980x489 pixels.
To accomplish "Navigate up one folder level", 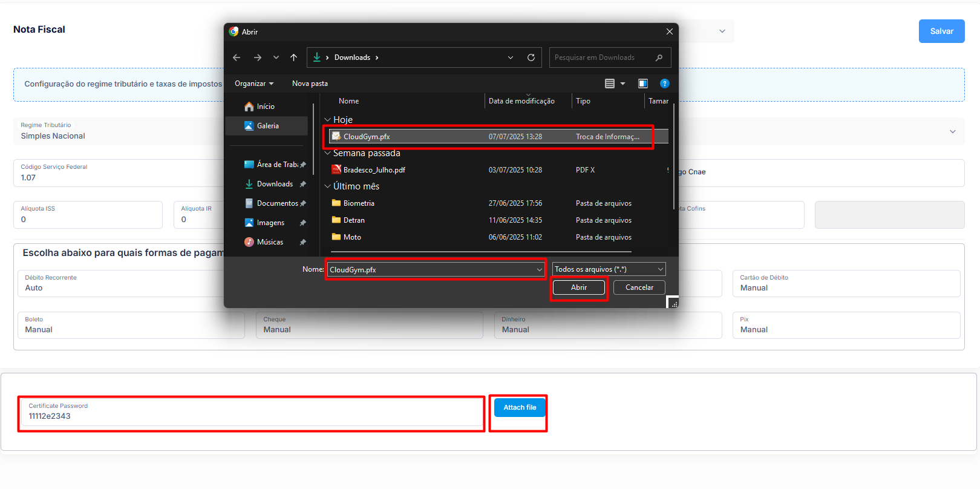I will point(294,57).
